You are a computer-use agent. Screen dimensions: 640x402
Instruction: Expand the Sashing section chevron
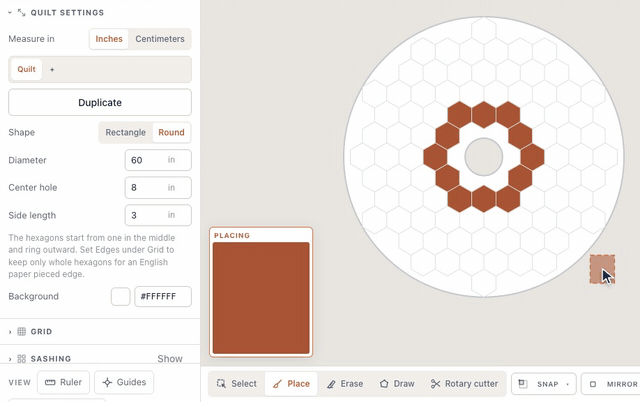point(10,359)
